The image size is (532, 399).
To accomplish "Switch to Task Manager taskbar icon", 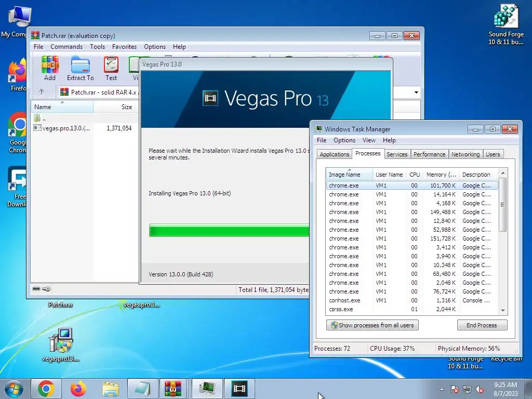I will (207, 389).
